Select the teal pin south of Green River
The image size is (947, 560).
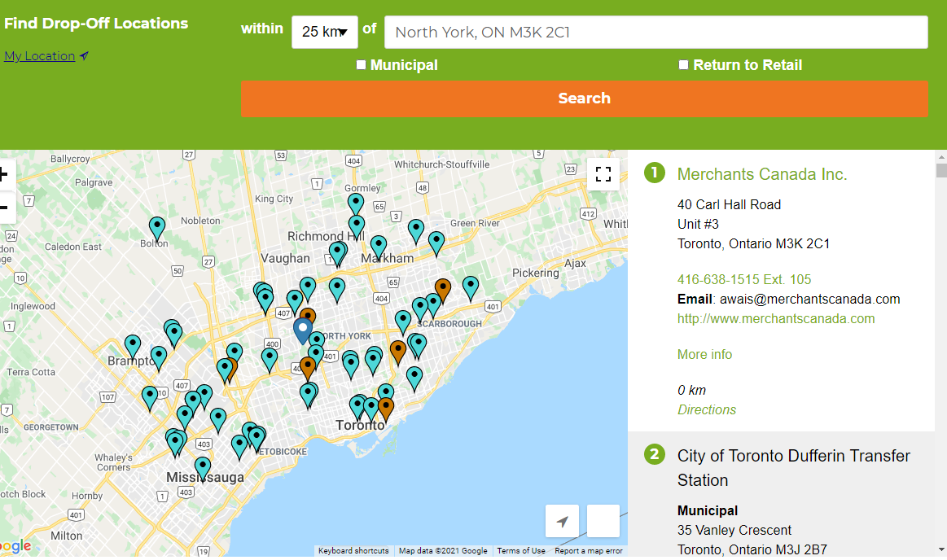pyautogui.click(x=436, y=243)
